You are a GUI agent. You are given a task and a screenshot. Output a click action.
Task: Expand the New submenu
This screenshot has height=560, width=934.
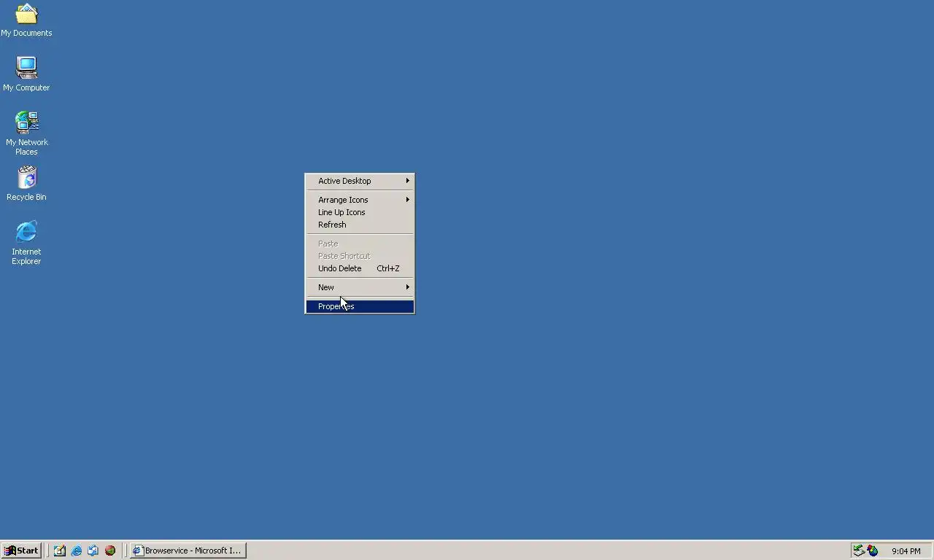coord(360,287)
